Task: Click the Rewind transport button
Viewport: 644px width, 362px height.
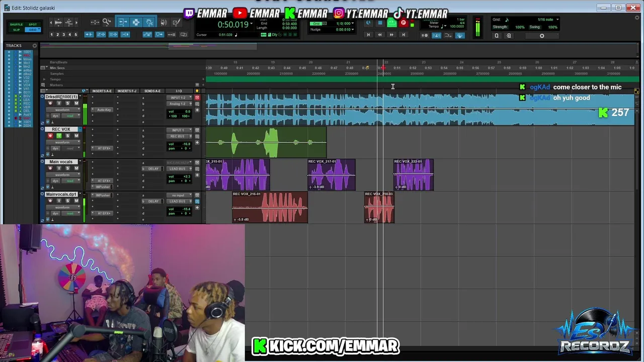Action: (x=380, y=35)
